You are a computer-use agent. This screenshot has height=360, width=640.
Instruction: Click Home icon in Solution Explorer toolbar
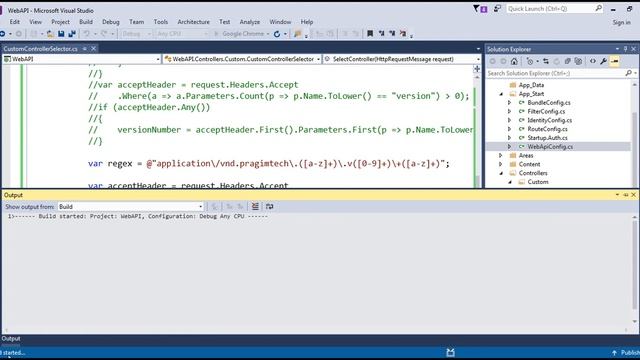[514, 61]
